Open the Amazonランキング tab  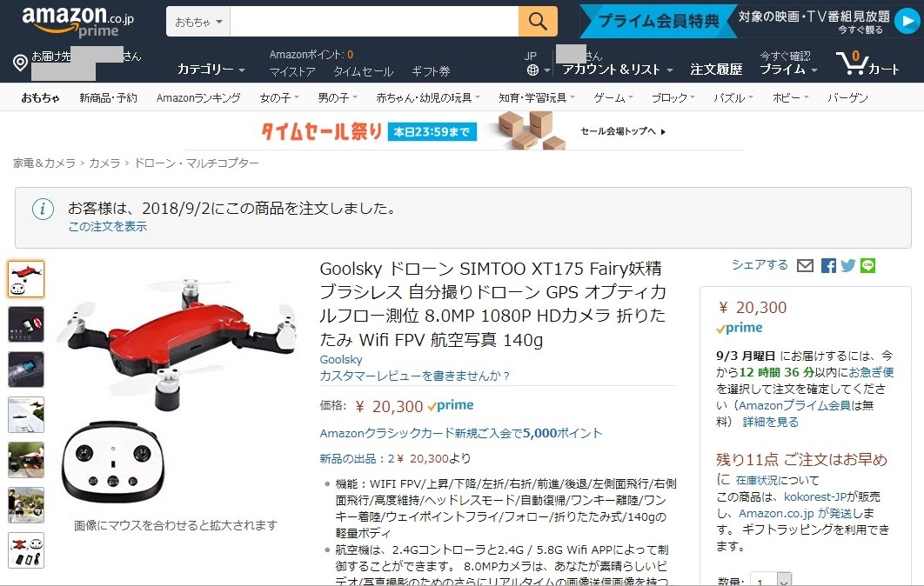coord(198,97)
